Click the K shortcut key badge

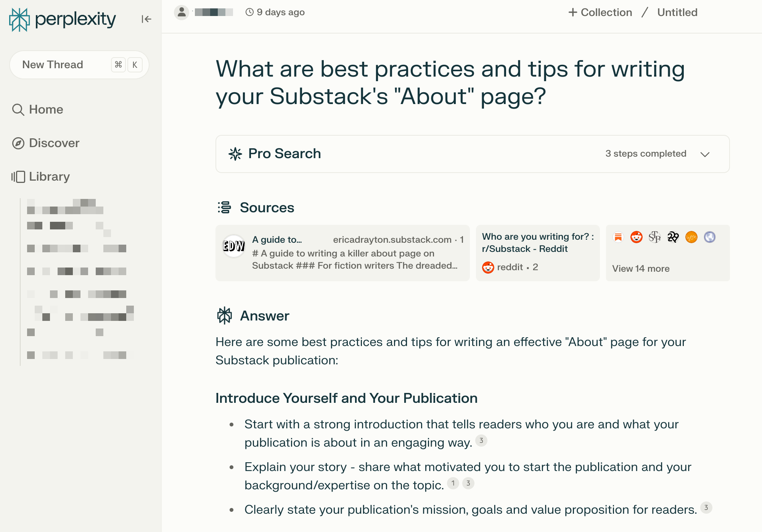click(x=135, y=65)
